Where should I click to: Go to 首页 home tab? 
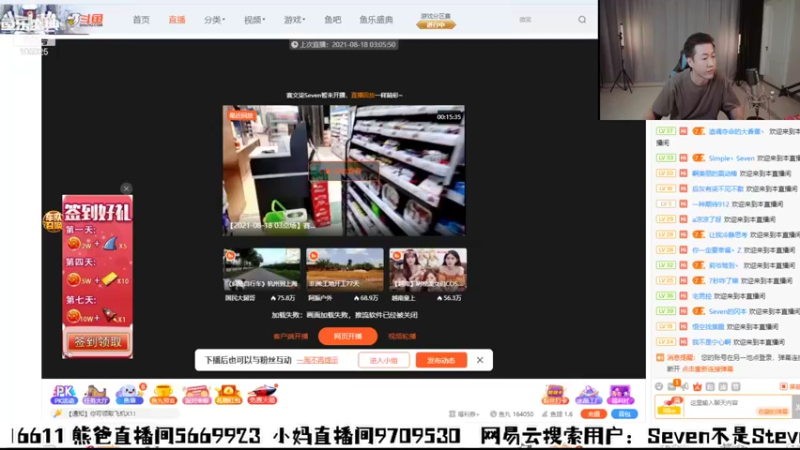[x=141, y=20]
